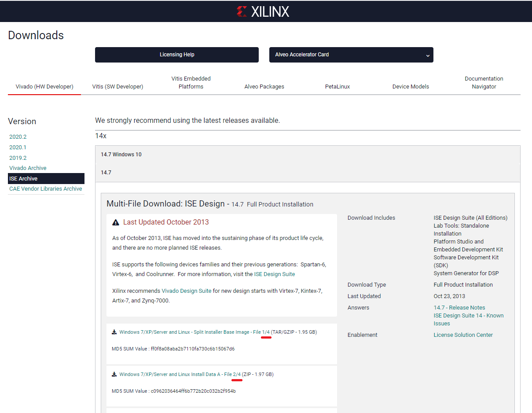Viewport: 532px width, 413px height.
Task: Click the Xilinx logo in the header
Action: [263, 11]
